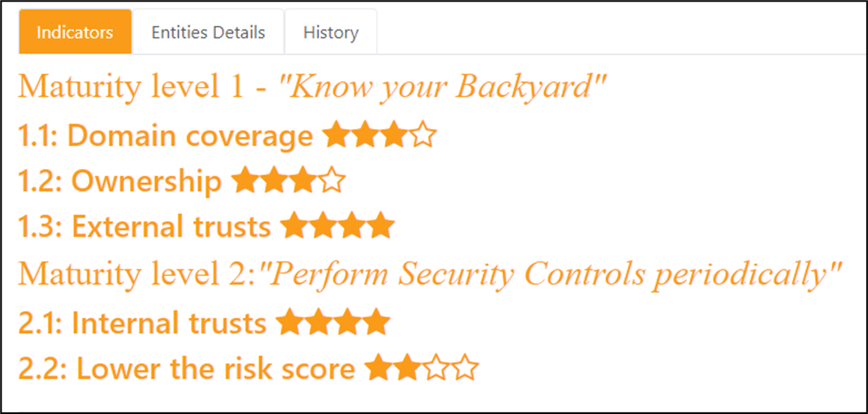This screenshot has height=414, width=868.
Task: Click the first star of Internal trusts
Action: (290, 322)
